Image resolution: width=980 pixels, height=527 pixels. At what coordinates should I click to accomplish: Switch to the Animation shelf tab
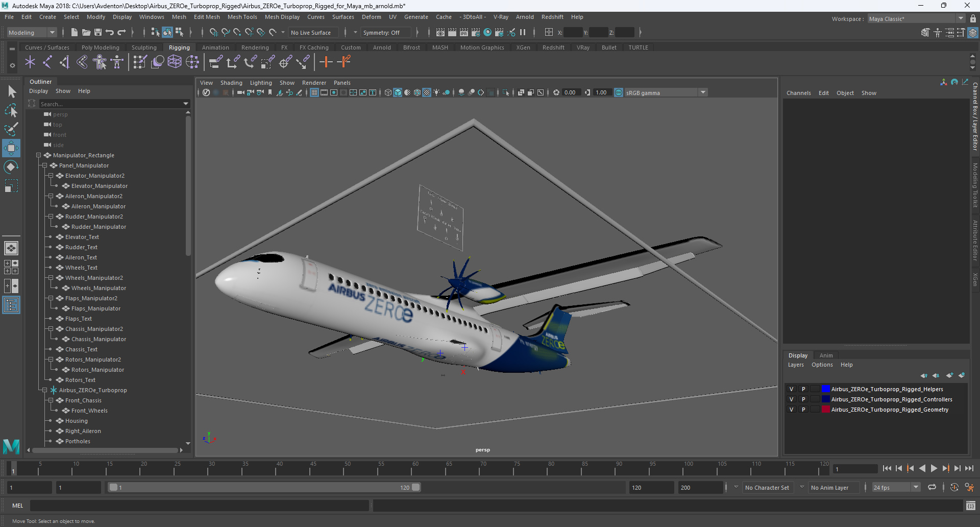[x=215, y=47]
